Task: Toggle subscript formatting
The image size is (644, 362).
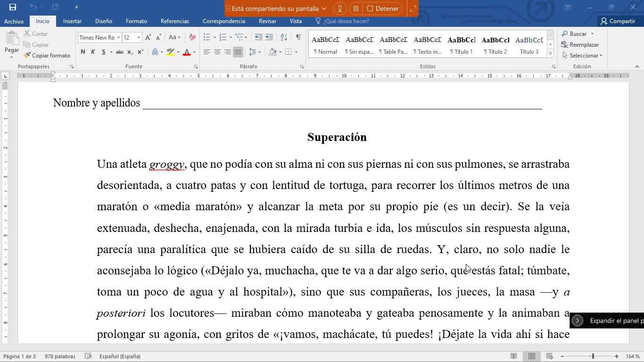Action: [130, 52]
